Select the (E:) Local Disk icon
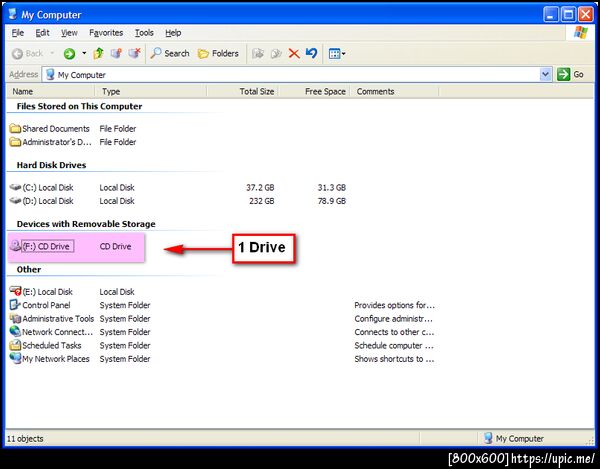600x469 pixels. coord(15,291)
